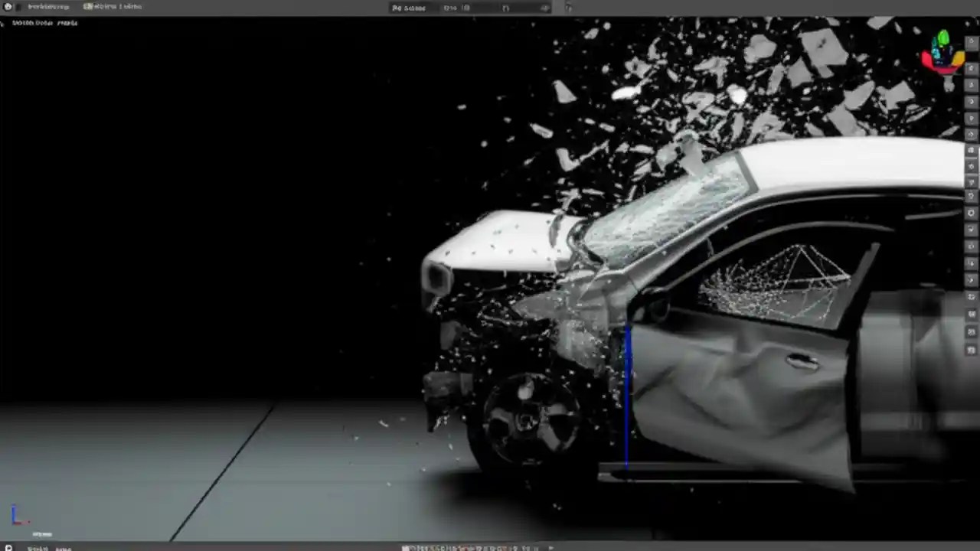Viewport: 980px width, 551px height.
Task: Expand the viewport options chevron below the menu bar
Action: pos(2,22)
